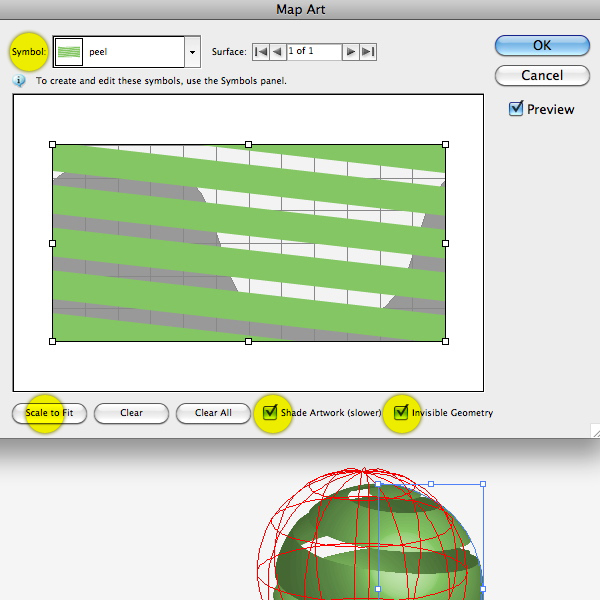Click the dialog resize grip corner
The image size is (600, 600).
coord(595,431)
